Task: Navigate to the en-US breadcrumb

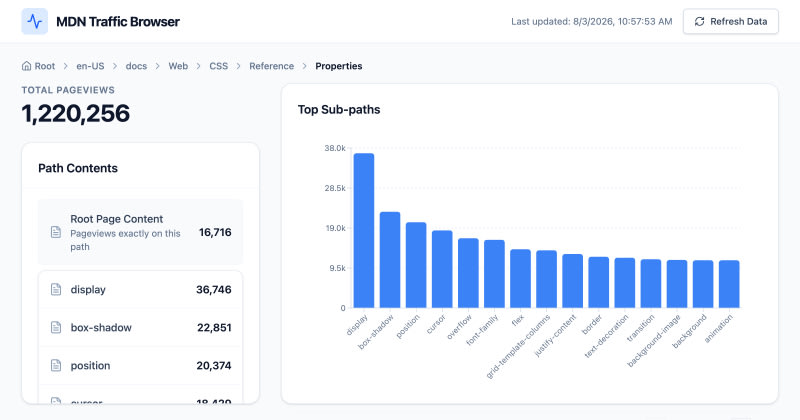Action: (x=90, y=66)
